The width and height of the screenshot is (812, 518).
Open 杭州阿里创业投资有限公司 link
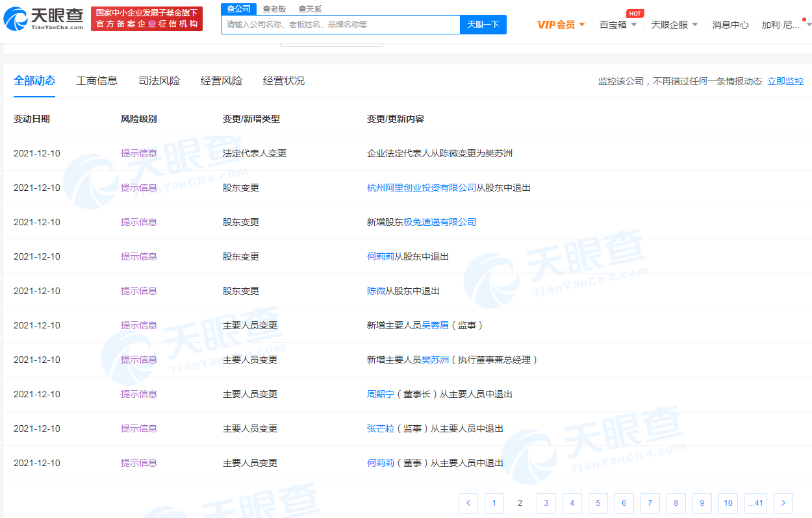(x=422, y=188)
